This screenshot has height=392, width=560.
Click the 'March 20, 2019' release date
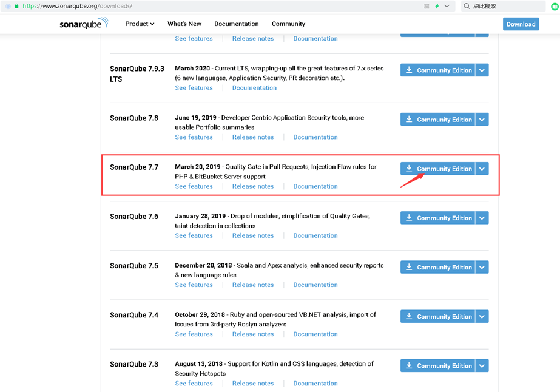(198, 167)
